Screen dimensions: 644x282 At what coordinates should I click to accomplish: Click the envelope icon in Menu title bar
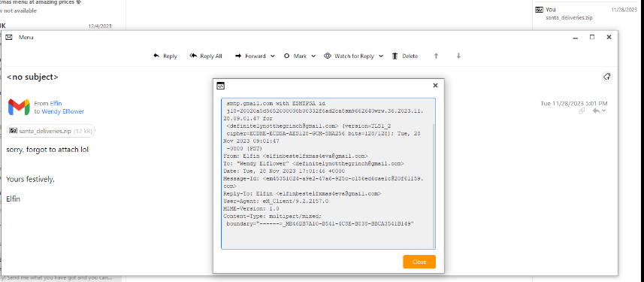pos(8,37)
